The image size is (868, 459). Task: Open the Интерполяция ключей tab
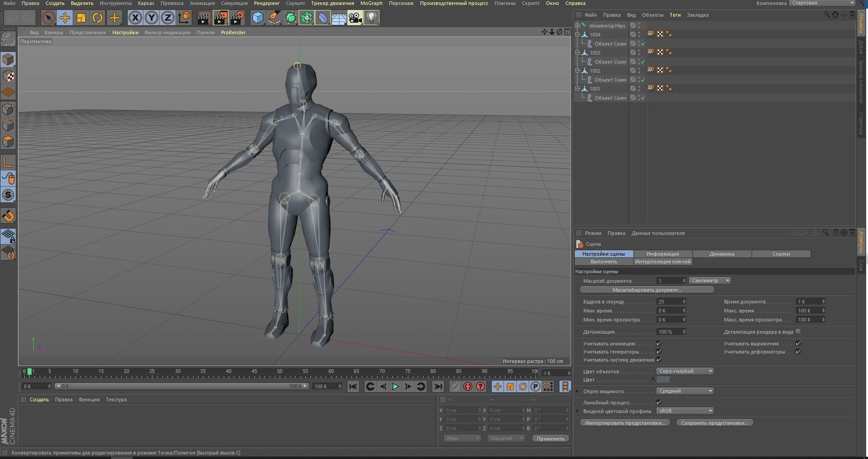(662, 262)
